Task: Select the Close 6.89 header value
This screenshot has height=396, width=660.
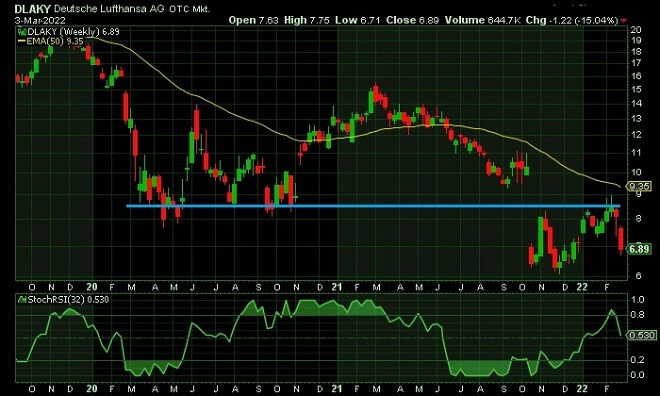Action: pos(412,20)
